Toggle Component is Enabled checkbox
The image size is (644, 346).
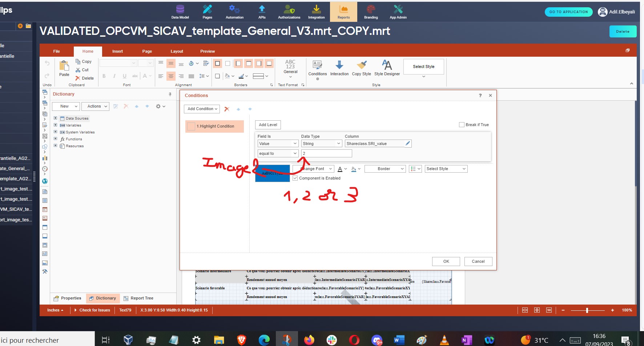[x=295, y=178]
